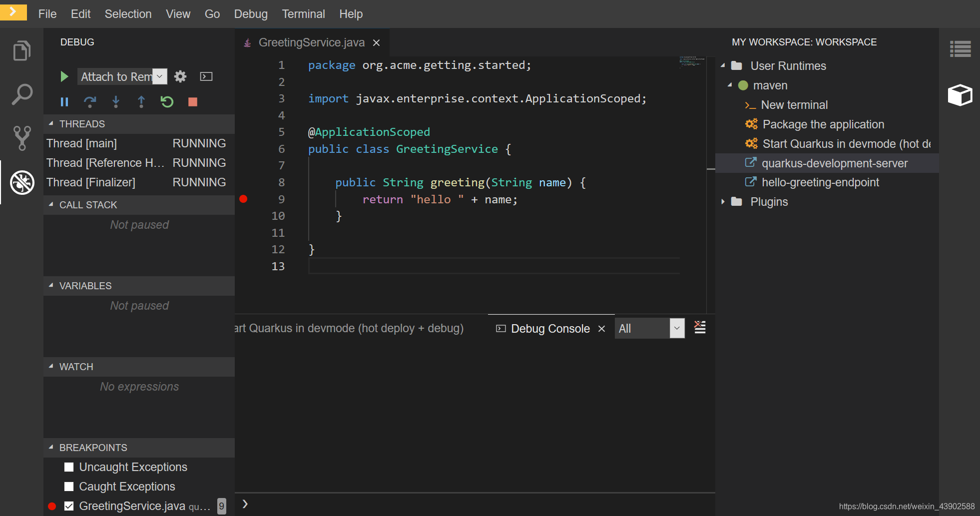Start debugging with green play arrow
The image size is (980, 516).
(x=64, y=76)
